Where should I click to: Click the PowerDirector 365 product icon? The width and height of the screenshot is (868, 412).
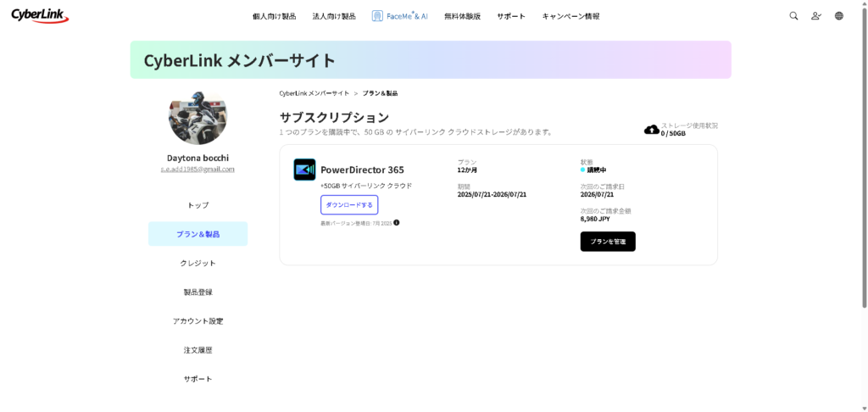pyautogui.click(x=304, y=170)
